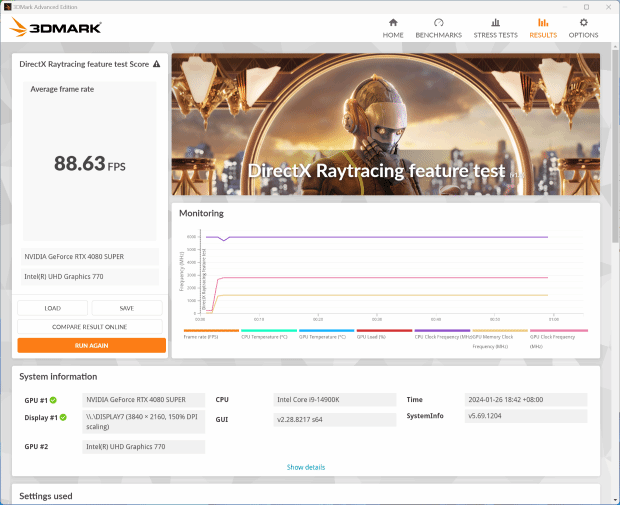Click the title bar app icon
This screenshot has width=620, height=505.
pyautogui.click(x=7, y=7)
